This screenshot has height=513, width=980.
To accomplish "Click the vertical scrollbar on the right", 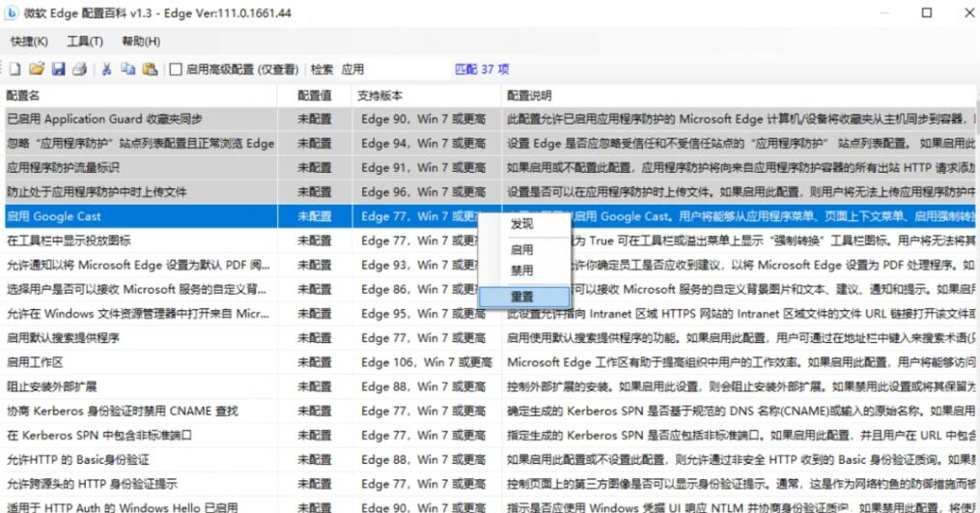I will pos(977,300).
